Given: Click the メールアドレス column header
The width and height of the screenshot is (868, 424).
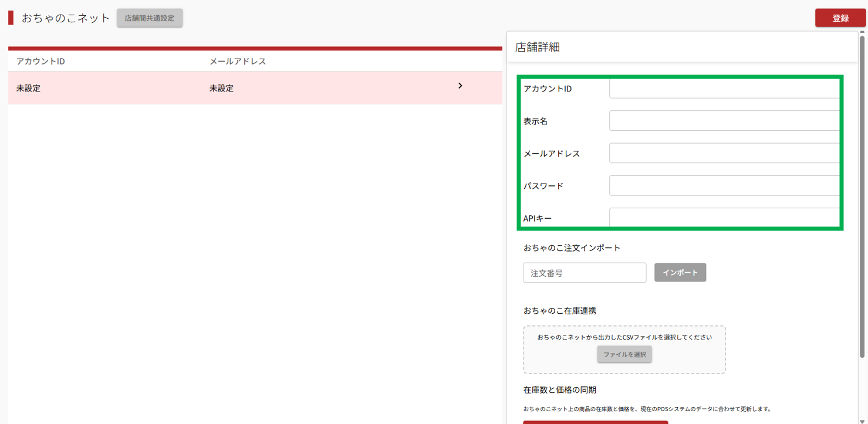Looking at the screenshot, I should [x=238, y=62].
